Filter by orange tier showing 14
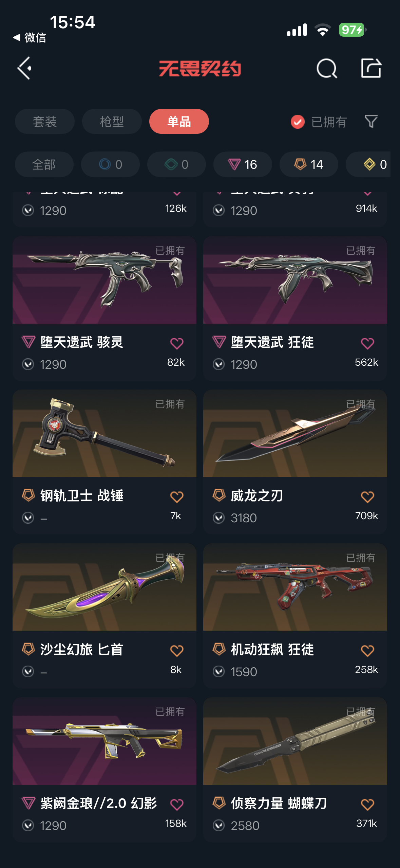 (309, 164)
